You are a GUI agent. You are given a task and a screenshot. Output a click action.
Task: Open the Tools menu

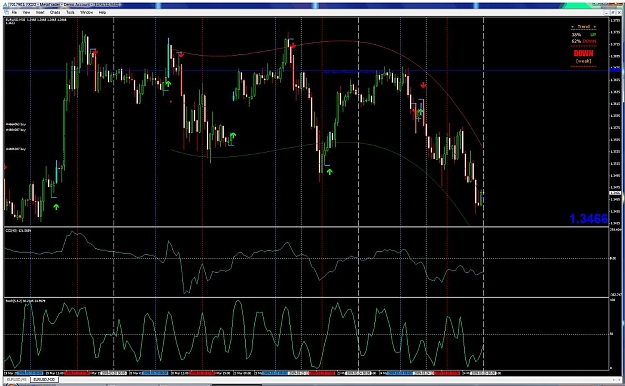71,12
